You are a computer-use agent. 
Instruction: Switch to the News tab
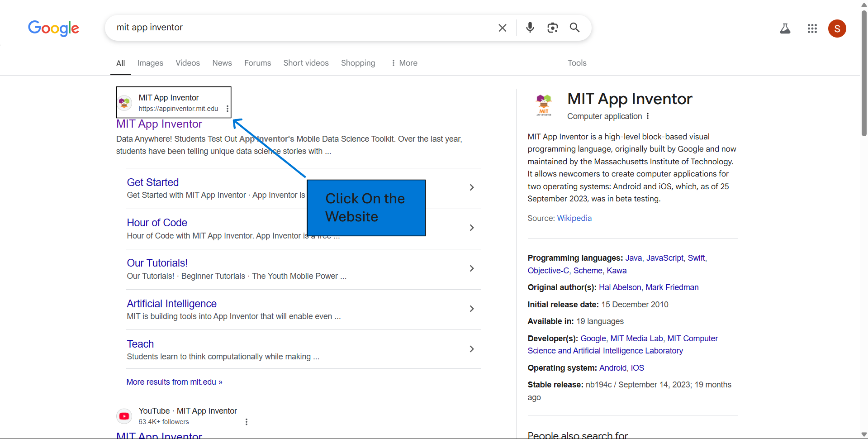coord(222,63)
